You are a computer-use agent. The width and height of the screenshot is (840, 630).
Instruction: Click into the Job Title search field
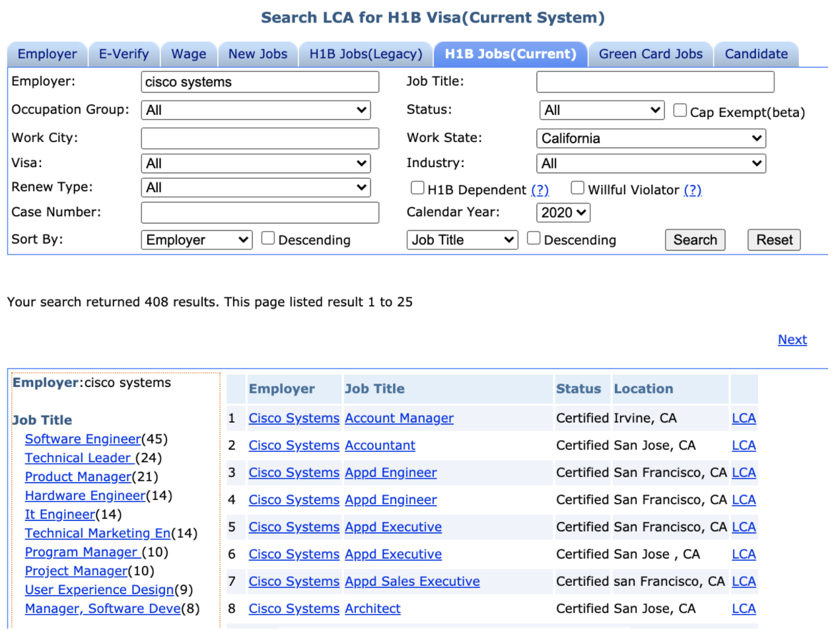(655, 82)
